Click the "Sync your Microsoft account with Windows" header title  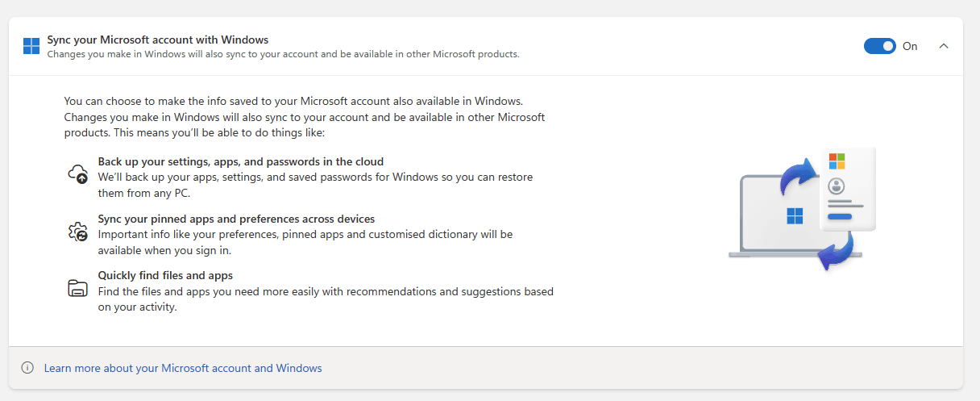point(158,40)
